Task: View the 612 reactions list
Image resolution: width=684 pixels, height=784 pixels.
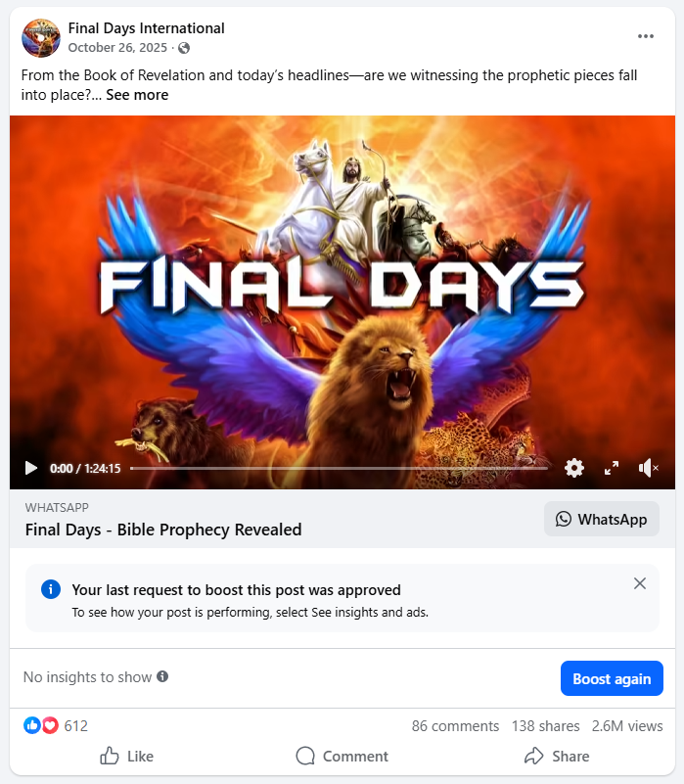Action: coord(56,725)
